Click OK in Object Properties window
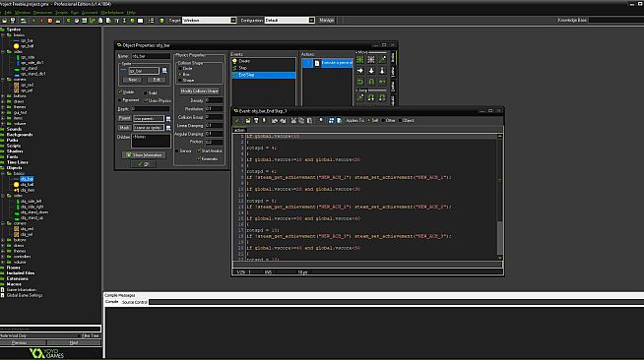 144,164
